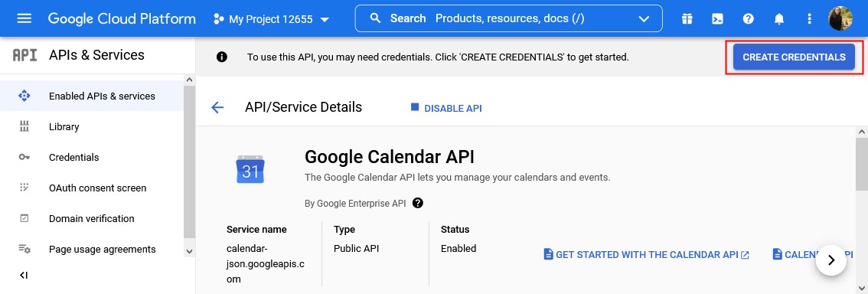The height and width of the screenshot is (294, 868).
Task: Open the user account avatar
Action: (840, 19)
